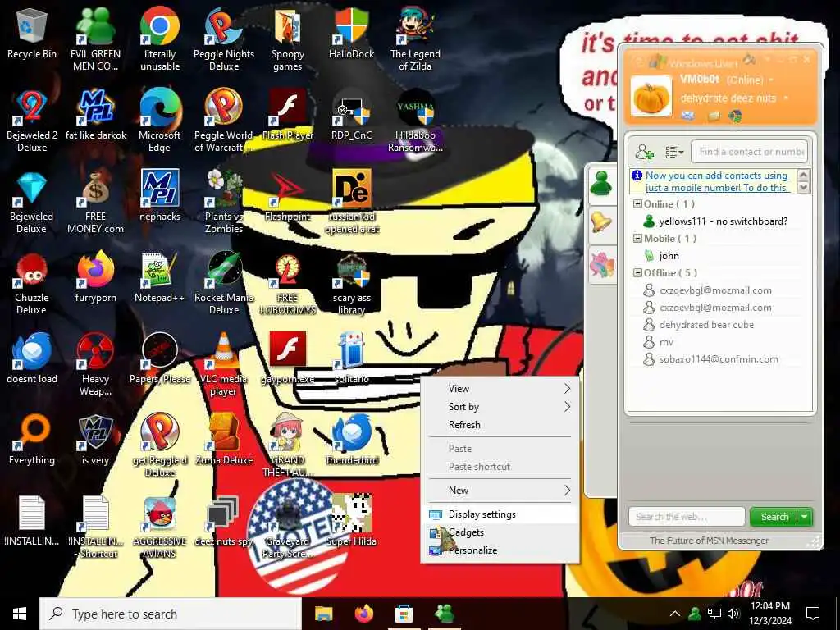This screenshot has height=630, width=840.
Task: Open the contact list layout dropdown
Action: pyautogui.click(x=674, y=152)
